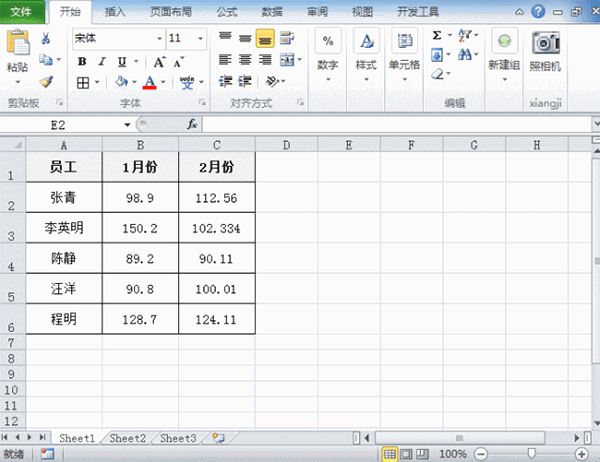Expand the Name Box dropdown arrow
The width and height of the screenshot is (600, 462).
tap(127, 125)
